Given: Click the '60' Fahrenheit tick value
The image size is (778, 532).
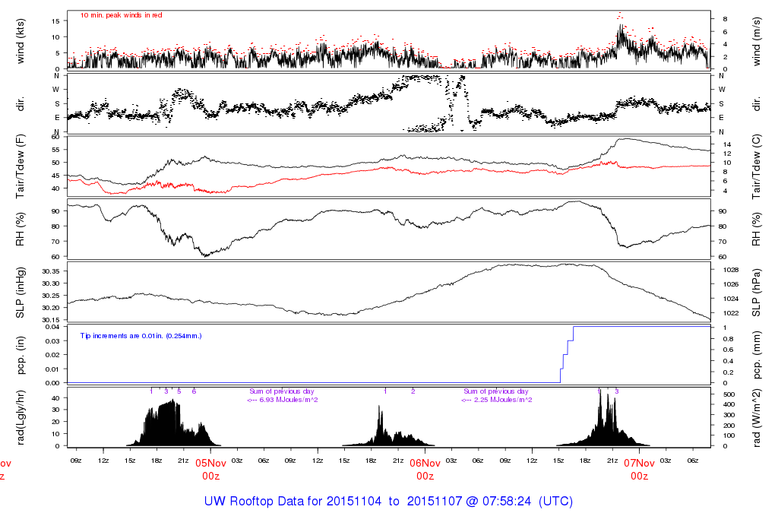Looking at the screenshot, I should coord(55,137).
